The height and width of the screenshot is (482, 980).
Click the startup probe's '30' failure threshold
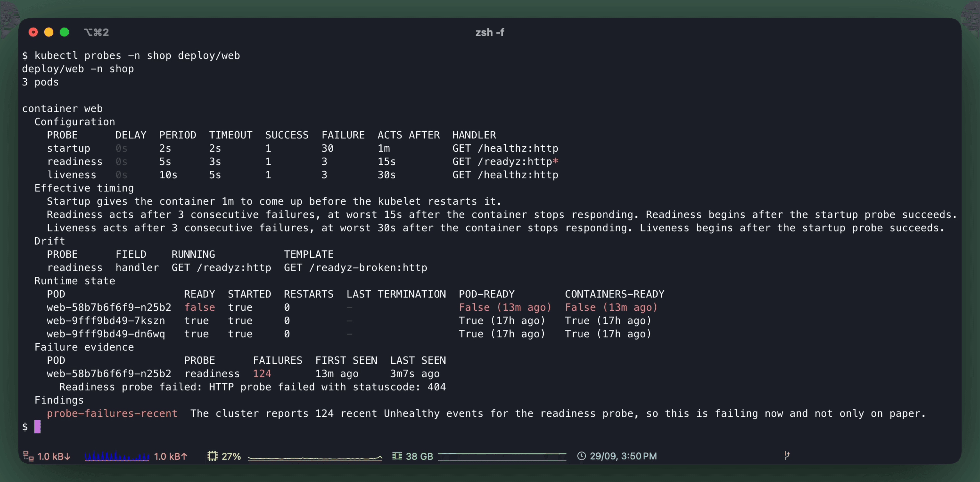click(x=327, y=148)
